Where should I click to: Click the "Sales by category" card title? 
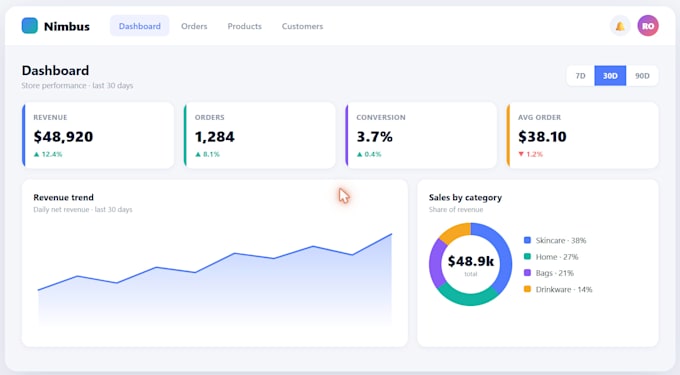pos(465,197)
